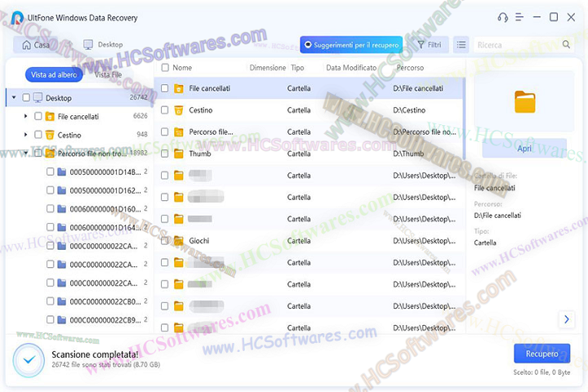Viewport: 588px width, 392px height.
Task: Click the file list vertical scrollbar
Action: [x=464, y=118]
